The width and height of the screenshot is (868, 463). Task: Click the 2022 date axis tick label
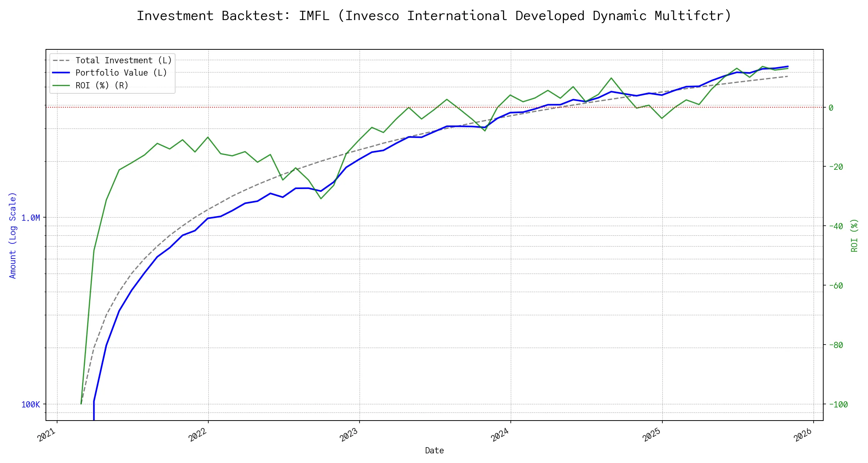(x=198, y=435)
